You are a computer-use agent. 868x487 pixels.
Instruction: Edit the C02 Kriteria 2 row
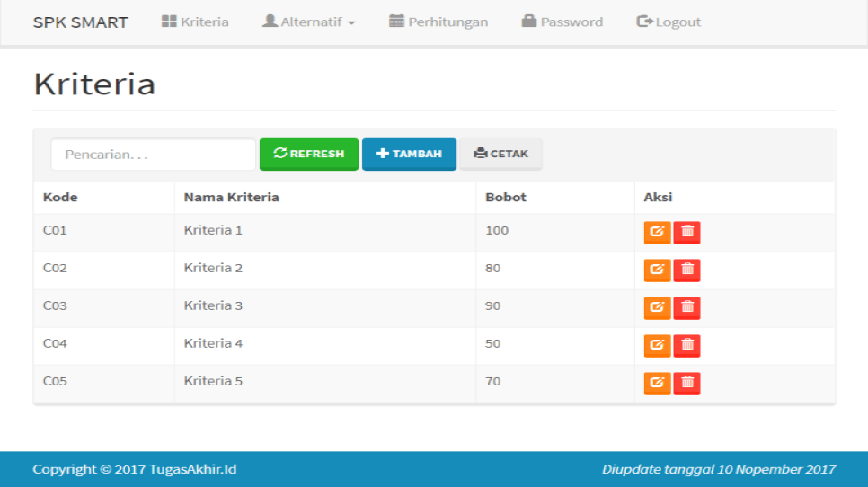point(657,270)
